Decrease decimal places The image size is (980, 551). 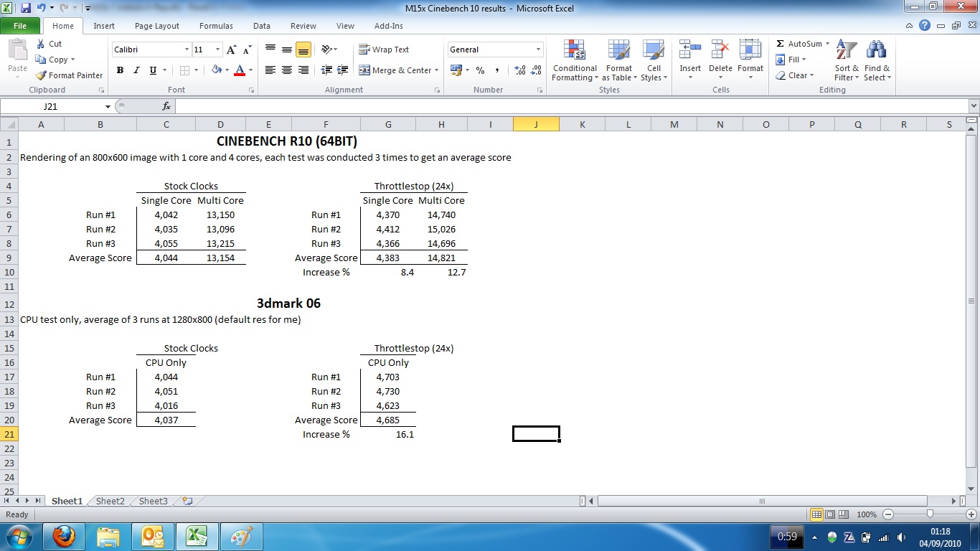click(536, 70)
